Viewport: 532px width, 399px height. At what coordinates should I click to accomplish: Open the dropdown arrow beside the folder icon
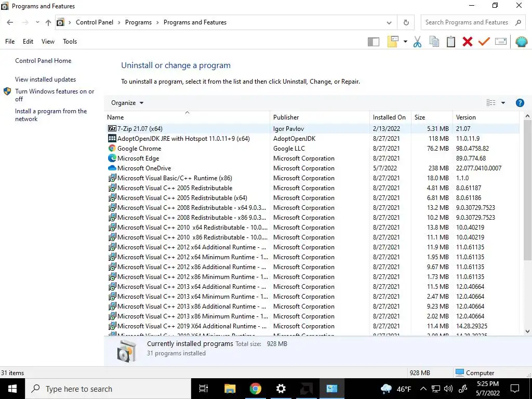point(405,42)
